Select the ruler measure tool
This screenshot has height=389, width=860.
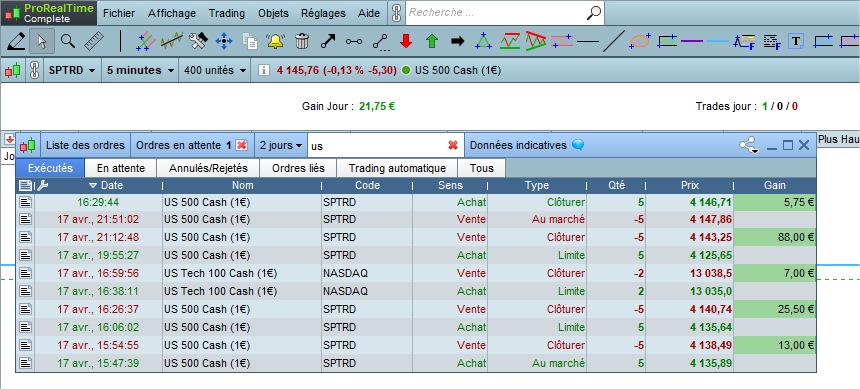tap(94, 41)
